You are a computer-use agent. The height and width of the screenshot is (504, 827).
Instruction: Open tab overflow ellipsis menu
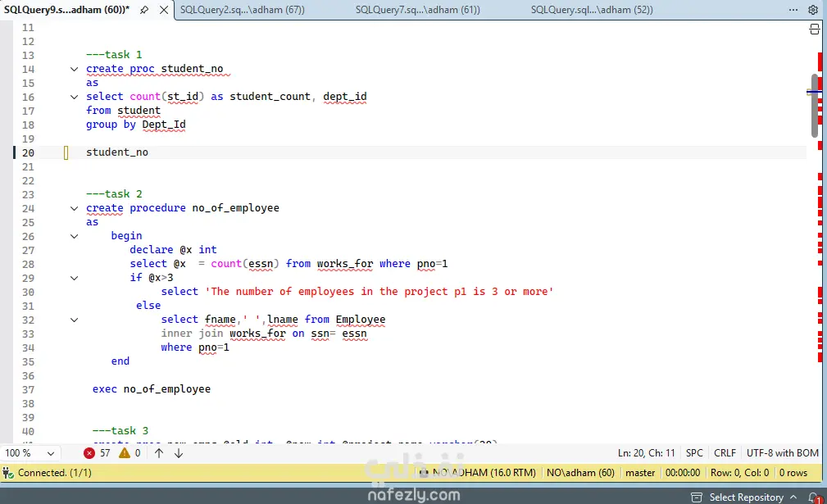tap(793, 10)
